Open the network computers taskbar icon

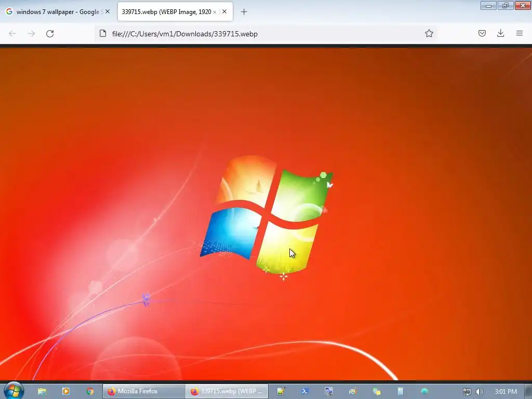(x=376, y=391)
